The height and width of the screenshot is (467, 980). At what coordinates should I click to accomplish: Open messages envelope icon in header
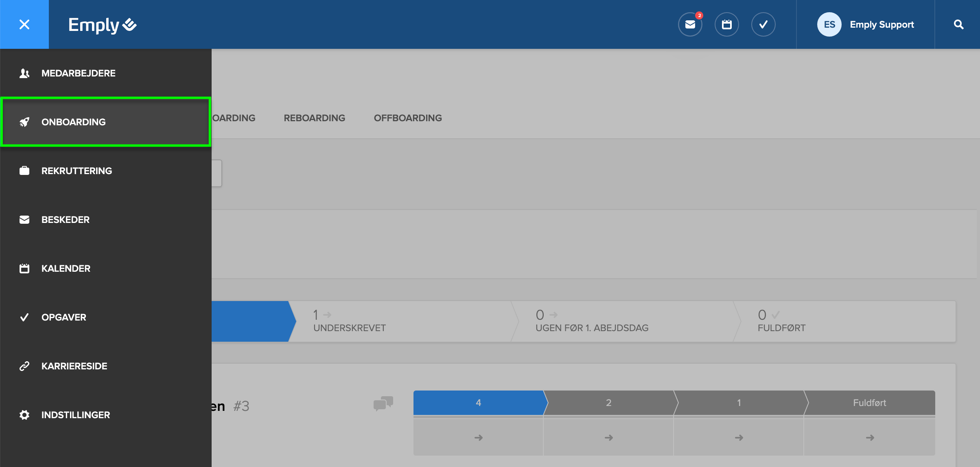[x=690, y=24]
